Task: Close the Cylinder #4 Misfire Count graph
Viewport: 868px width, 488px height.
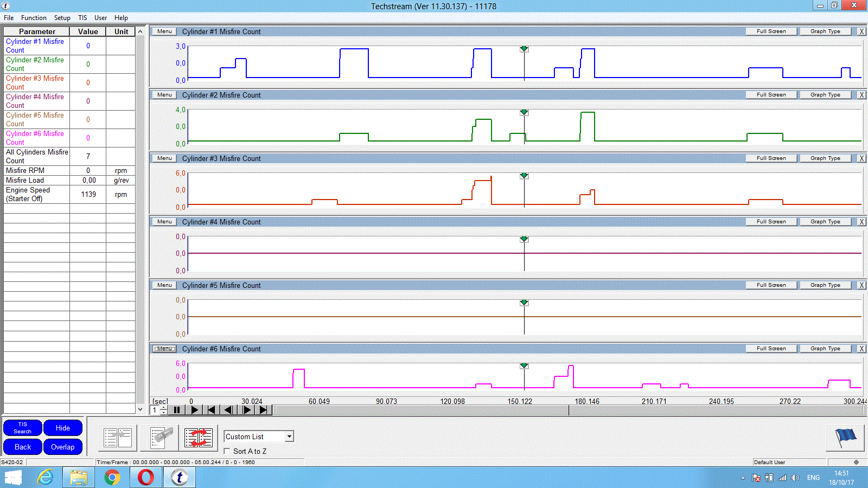Action: pos(861,222)
